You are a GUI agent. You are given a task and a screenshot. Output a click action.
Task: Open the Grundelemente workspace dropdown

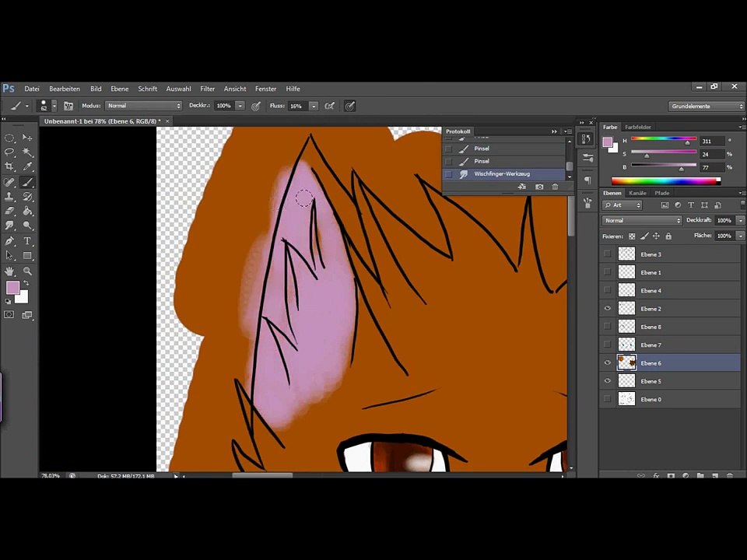pos(706,107)
